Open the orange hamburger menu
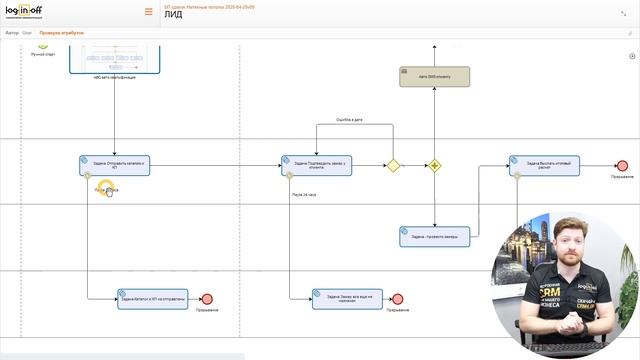Viewport: 640px width, 360px height. coord(149,12)
